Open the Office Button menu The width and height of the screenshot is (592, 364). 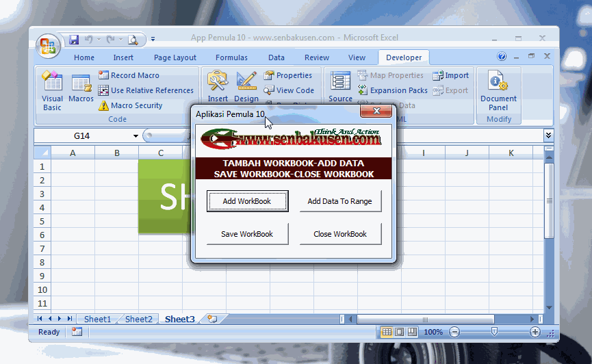click(x=48, y=46)
